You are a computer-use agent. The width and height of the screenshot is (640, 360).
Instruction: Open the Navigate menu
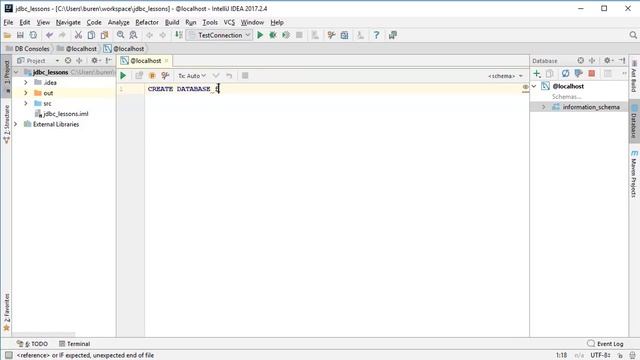click(68, 22)
